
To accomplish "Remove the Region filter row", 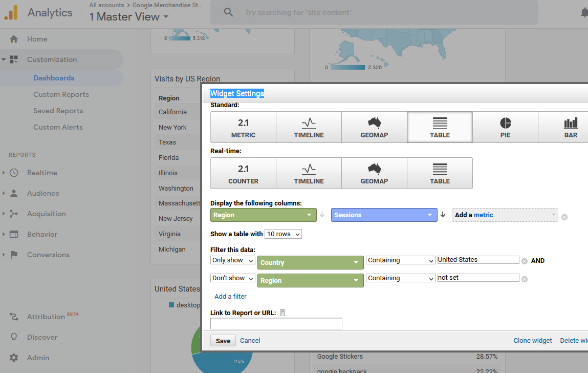I will 525,279.
